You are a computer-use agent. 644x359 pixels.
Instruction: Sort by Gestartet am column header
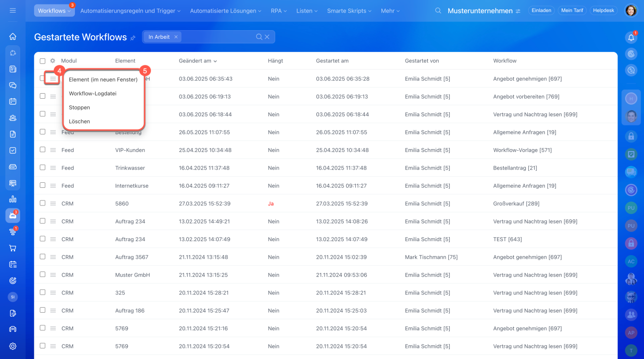tap(332, 61)
